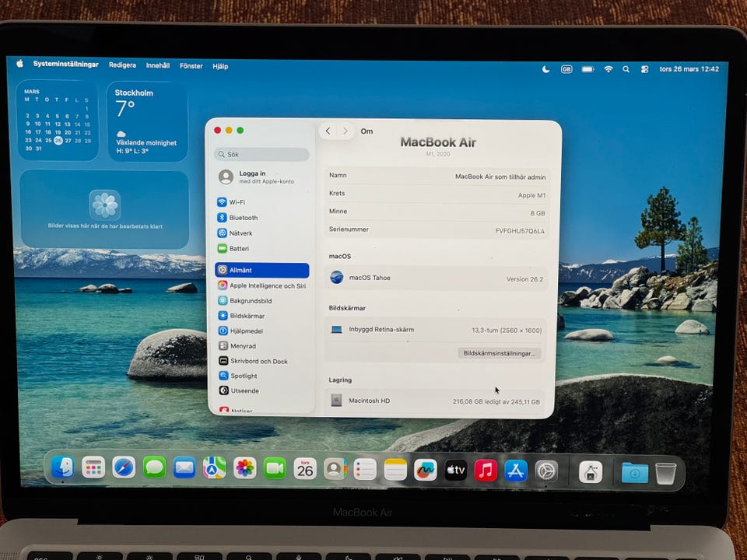Open Safari from the Dock
The height and width of the screenshot is (560, 747).
tap(124, 467)
